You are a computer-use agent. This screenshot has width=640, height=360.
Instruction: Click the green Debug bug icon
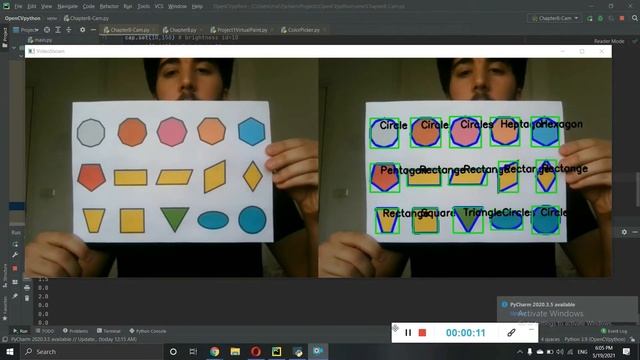(x=600, y=18)
